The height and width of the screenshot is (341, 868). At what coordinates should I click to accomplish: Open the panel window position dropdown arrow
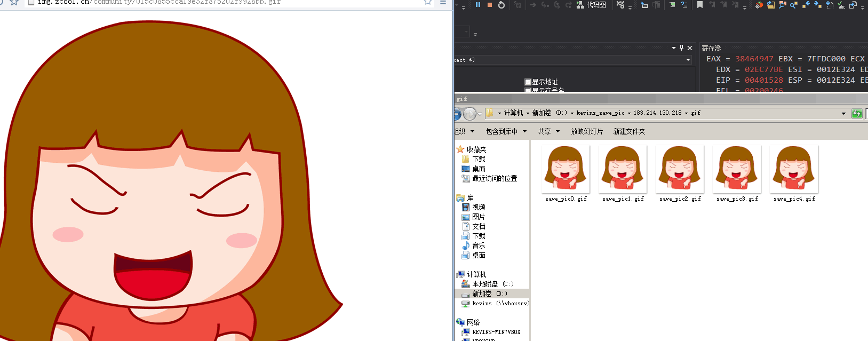click(673, 47)
